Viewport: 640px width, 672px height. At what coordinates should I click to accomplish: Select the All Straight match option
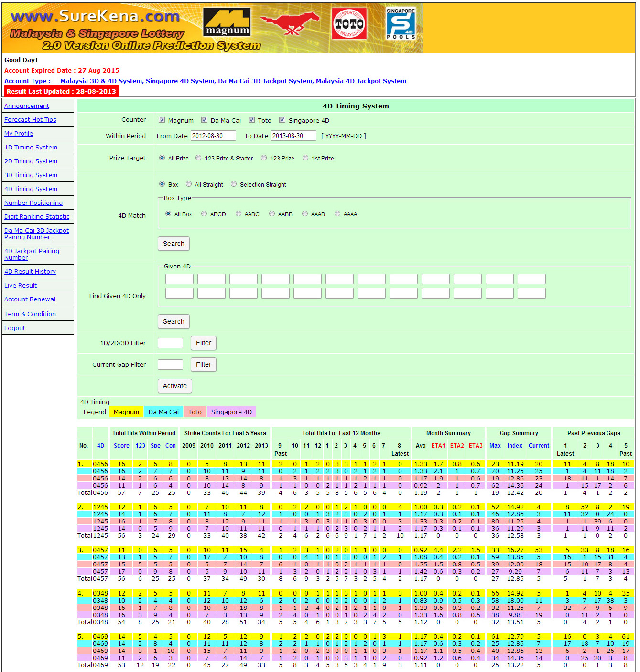[x=189, y=184]
